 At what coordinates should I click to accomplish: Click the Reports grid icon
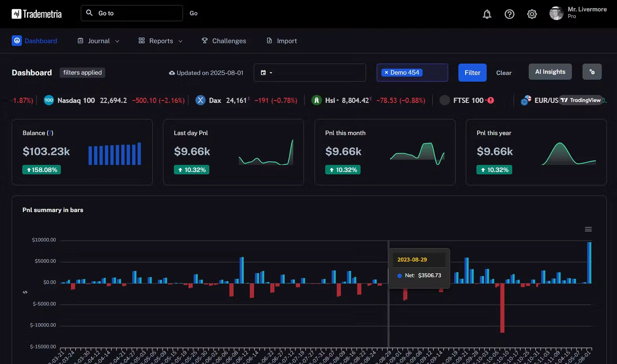[141, 40]
